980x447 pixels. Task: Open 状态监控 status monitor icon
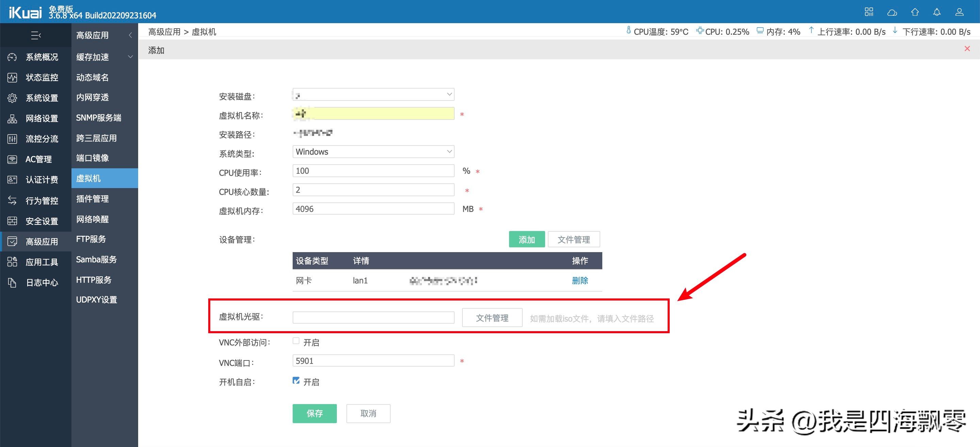point(12,78)
